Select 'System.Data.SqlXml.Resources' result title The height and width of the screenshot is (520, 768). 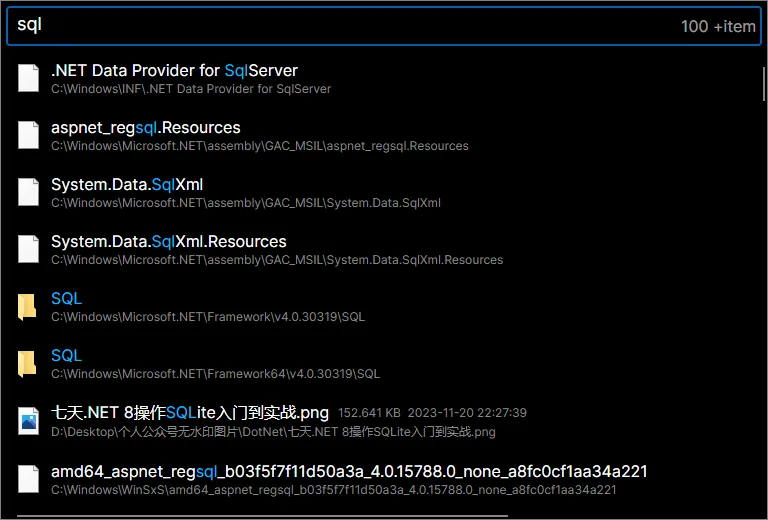point(168,241)
